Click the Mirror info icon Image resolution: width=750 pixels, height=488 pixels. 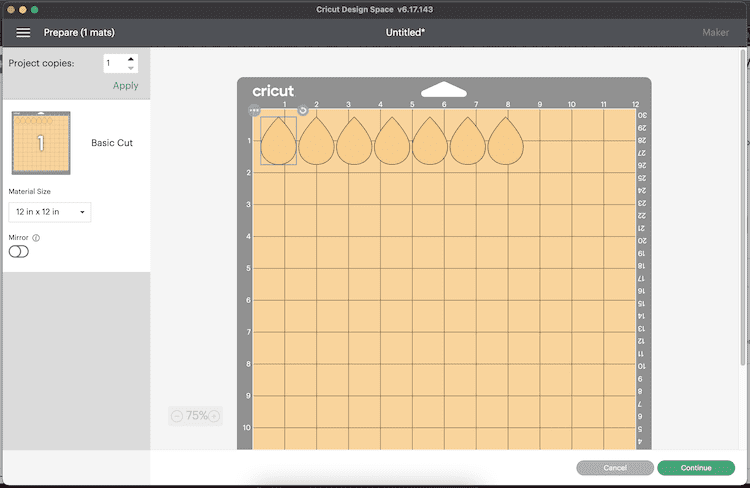36,238
